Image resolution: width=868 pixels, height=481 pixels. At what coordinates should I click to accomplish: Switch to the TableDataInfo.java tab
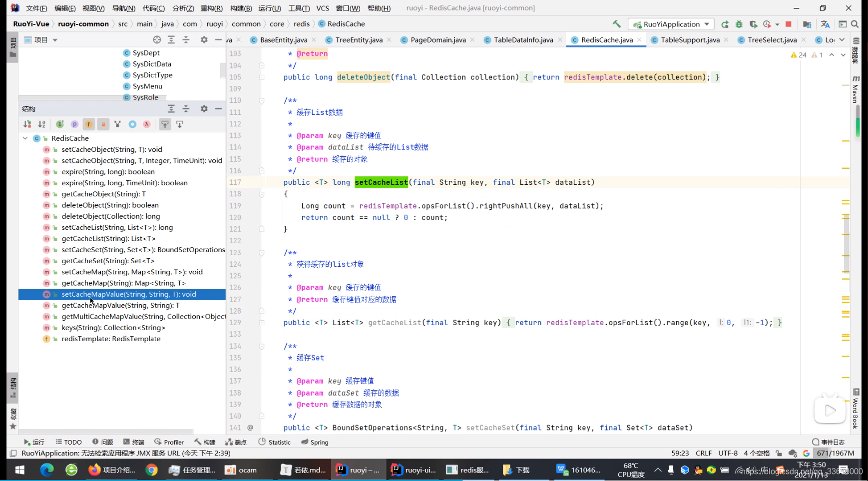pos(523,39)
